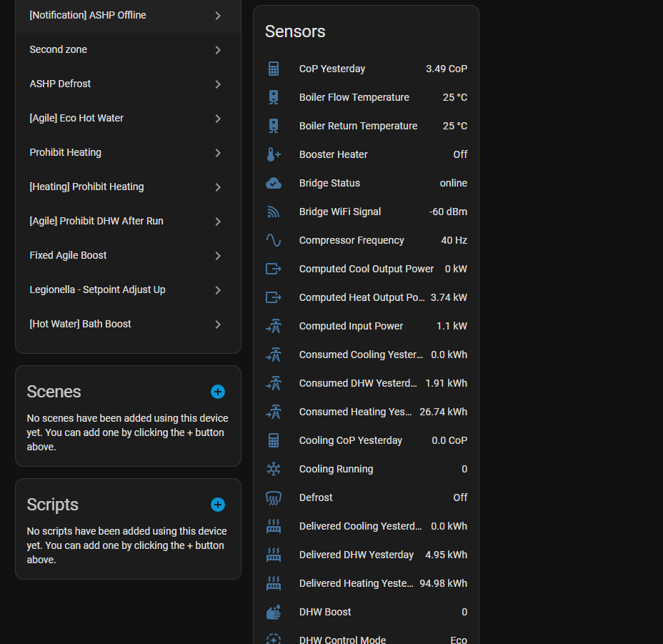Click the water boiler icon for Boiler Flow Temperature
The image size is (663, 644).
(273, 97)
